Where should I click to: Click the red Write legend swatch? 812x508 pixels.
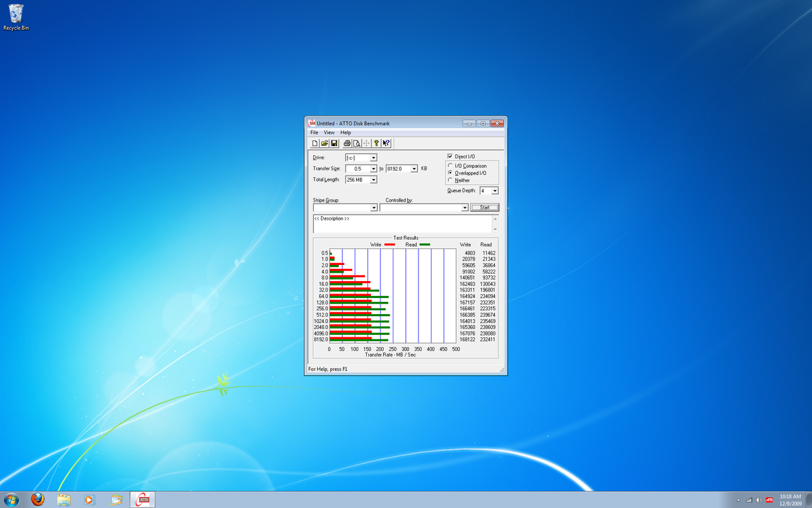(390, 245)
